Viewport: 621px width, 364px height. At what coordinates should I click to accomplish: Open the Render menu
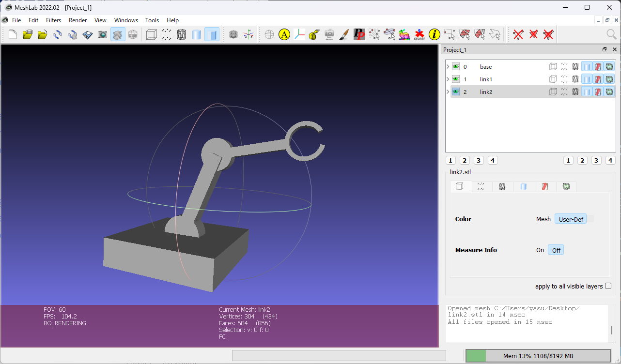point(78,20)
